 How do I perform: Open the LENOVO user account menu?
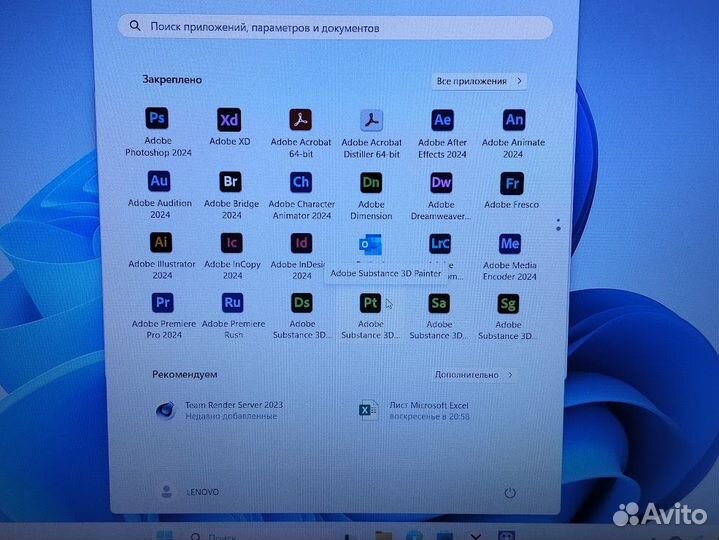pos(190,492)
